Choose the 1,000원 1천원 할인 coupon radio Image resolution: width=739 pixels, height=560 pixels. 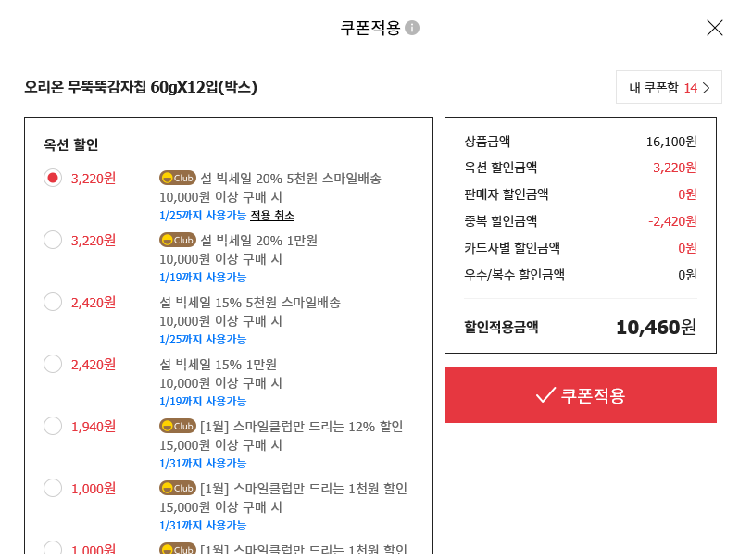(53, 488)
